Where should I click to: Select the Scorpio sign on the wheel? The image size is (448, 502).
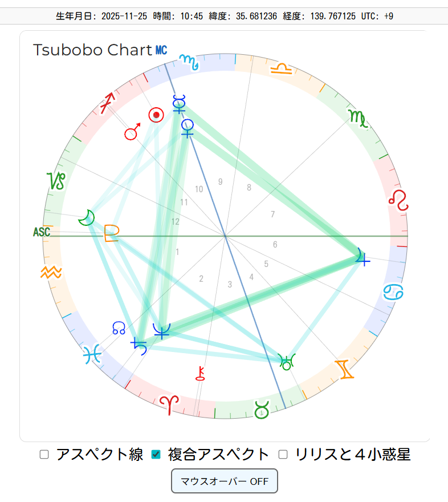click(x=359, y=118)
